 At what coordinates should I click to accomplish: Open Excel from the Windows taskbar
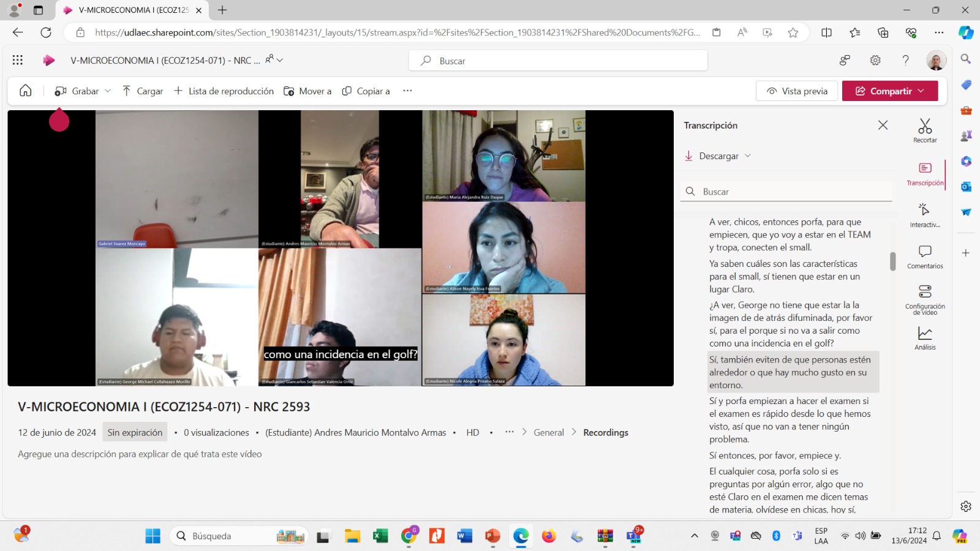coord(380,536)
